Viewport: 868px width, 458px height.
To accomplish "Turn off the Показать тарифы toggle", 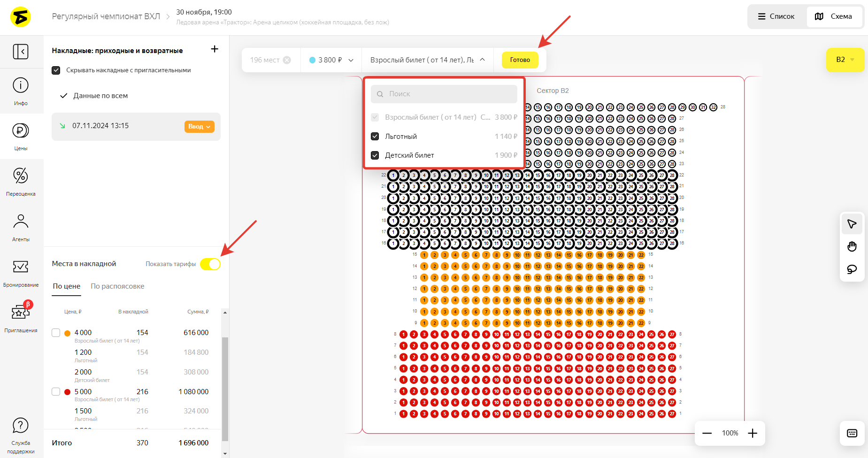I will (x=210, y=264).
